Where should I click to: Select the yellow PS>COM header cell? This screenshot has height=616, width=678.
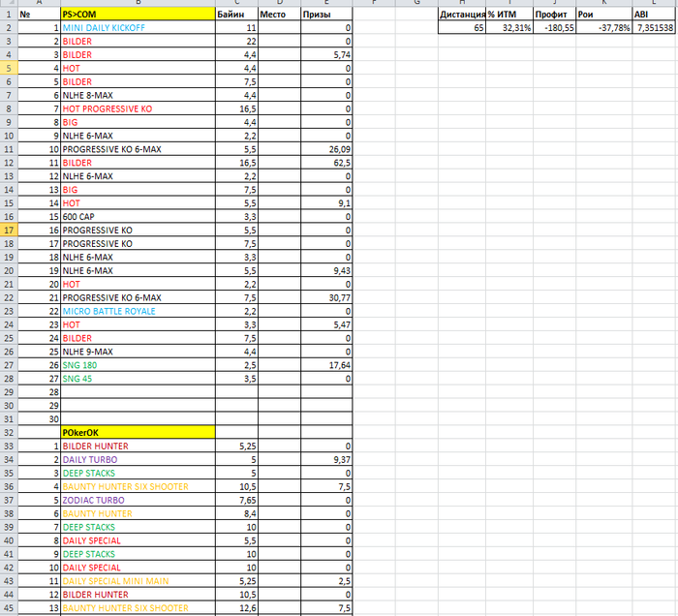pos(138,15)
